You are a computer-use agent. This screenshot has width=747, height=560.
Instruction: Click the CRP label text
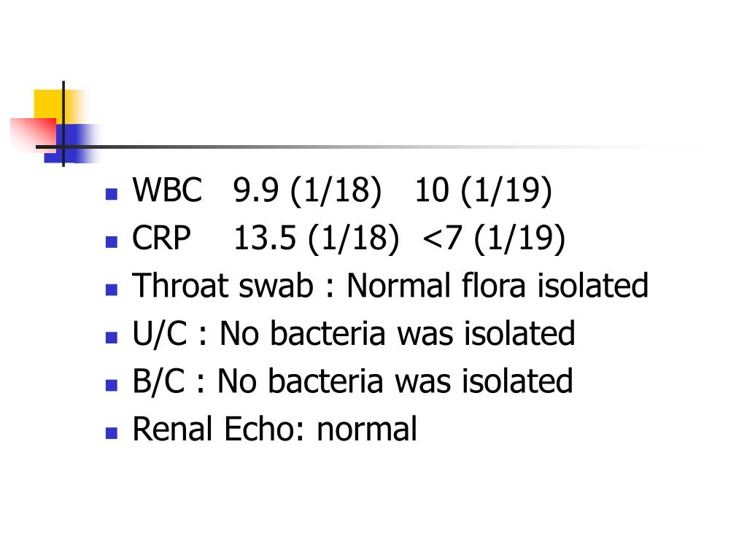tap(161, 238)
